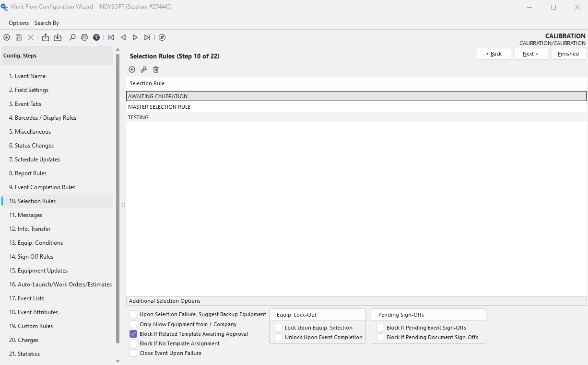This screenshot has width=588, height=365.
Task: Click the Finished button
Action: [x=568, y=54]
